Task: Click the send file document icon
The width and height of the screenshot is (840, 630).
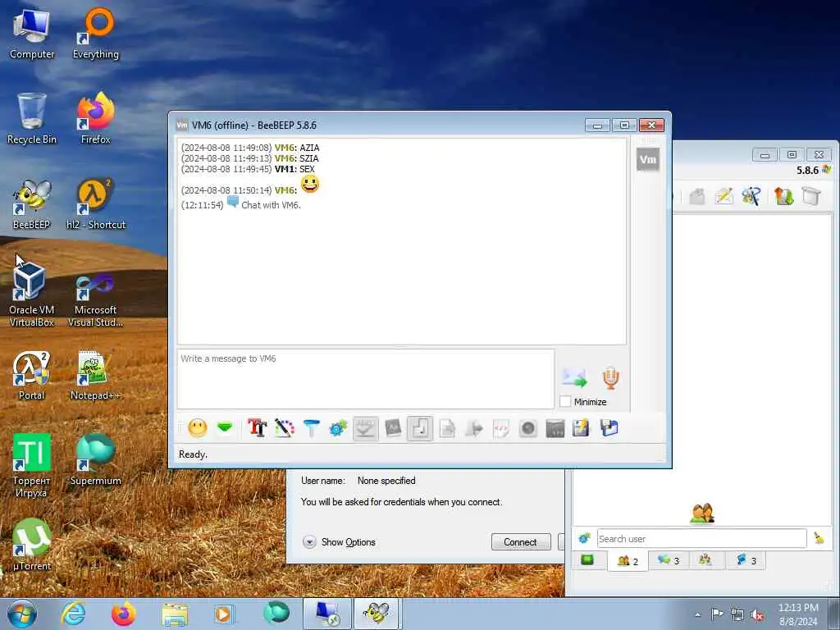Action: click(x=447, y=428)
